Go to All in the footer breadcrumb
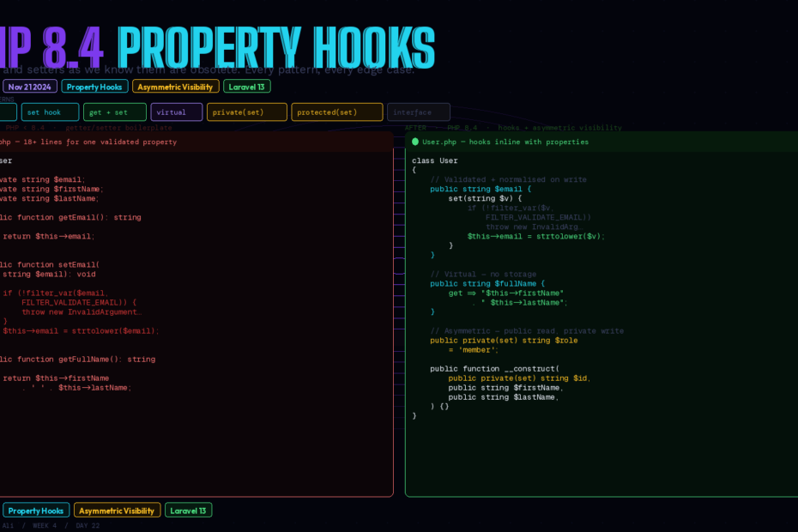 (8, 525)
